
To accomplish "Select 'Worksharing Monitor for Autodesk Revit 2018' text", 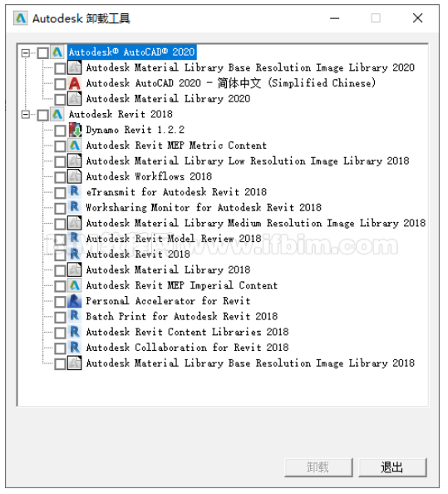I will [x=204, y=208].
